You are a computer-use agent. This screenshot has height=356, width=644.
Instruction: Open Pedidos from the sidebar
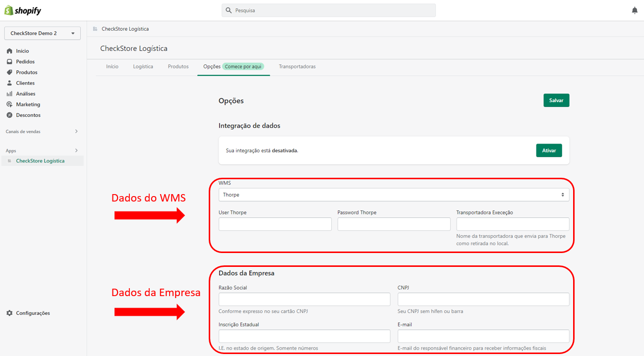[25, 62]
